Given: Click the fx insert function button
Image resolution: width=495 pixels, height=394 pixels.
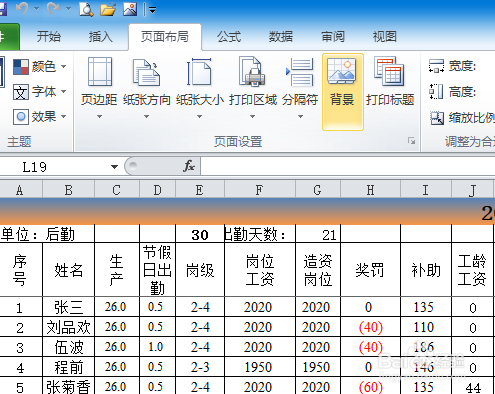Looking at the screenshot, I should tap(189, 166).
